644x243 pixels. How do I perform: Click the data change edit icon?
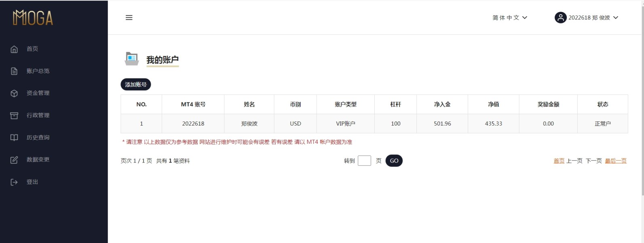coord(14,160)
